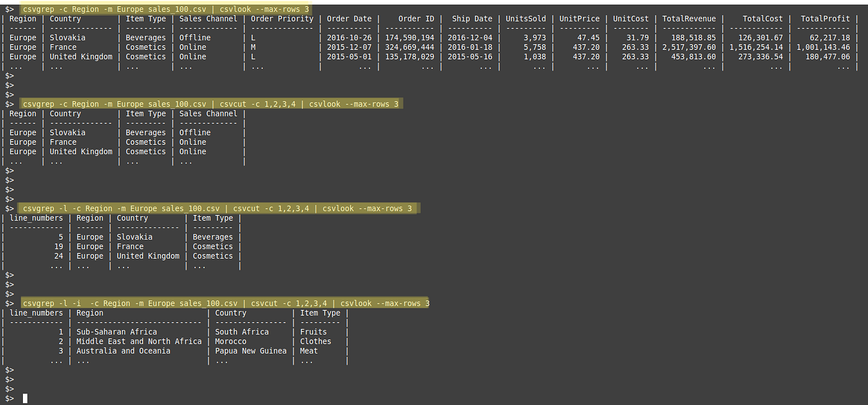Select the TotalRevenue column header
This screenshot has width=868, height=405.
[689, 19]
